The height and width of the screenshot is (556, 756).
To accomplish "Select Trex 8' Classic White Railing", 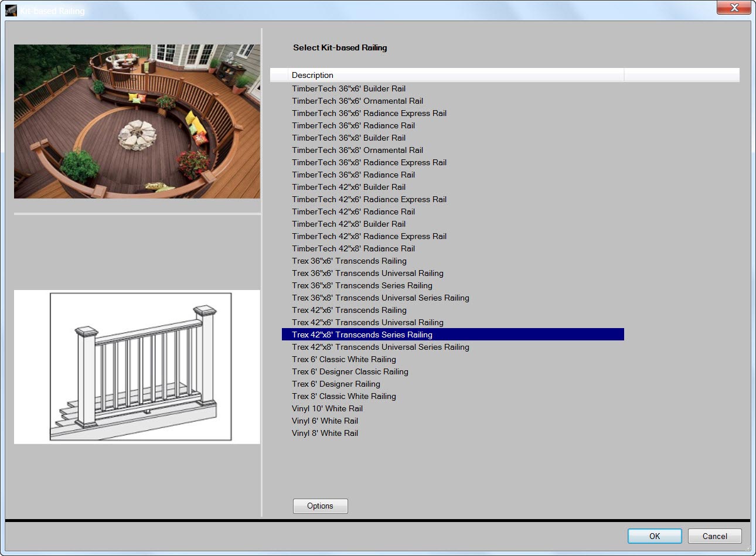I will [x=344, y=396].
